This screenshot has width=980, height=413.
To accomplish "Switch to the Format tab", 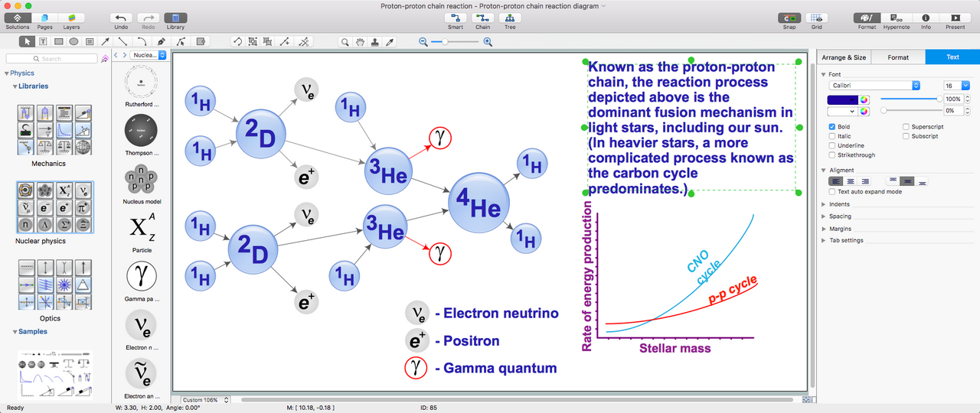I will click(x=898, y=57).
